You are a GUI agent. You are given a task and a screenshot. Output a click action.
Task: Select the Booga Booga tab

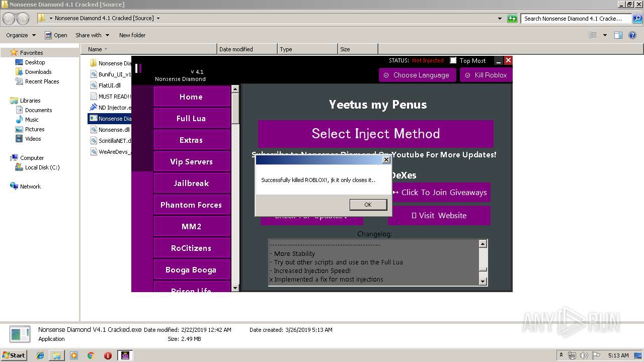(191, 269)
